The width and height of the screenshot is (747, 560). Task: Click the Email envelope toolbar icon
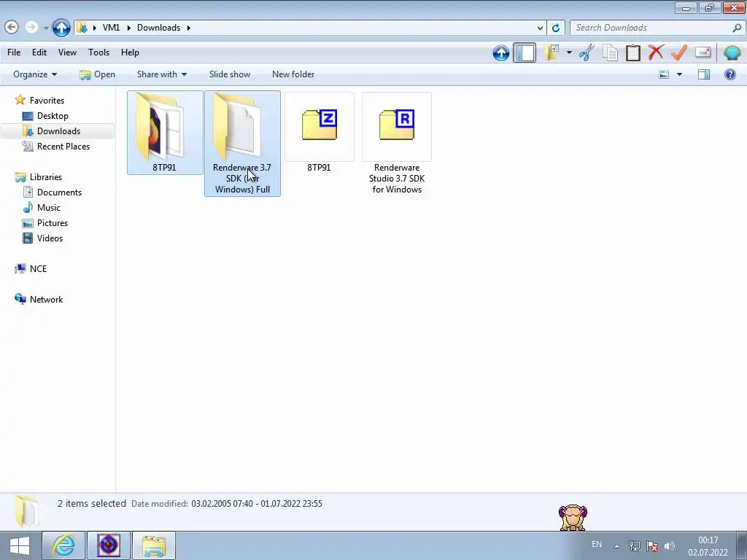(703, 52)
